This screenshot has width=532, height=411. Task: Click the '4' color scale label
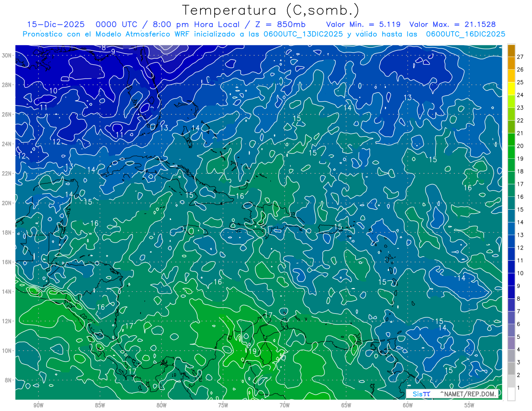point(519,350)
